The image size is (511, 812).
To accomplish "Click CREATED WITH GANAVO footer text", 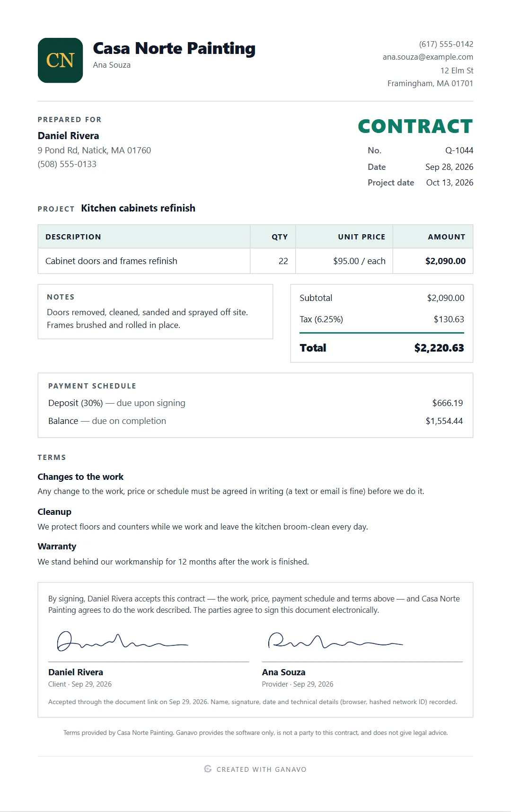I will (262, 769).
